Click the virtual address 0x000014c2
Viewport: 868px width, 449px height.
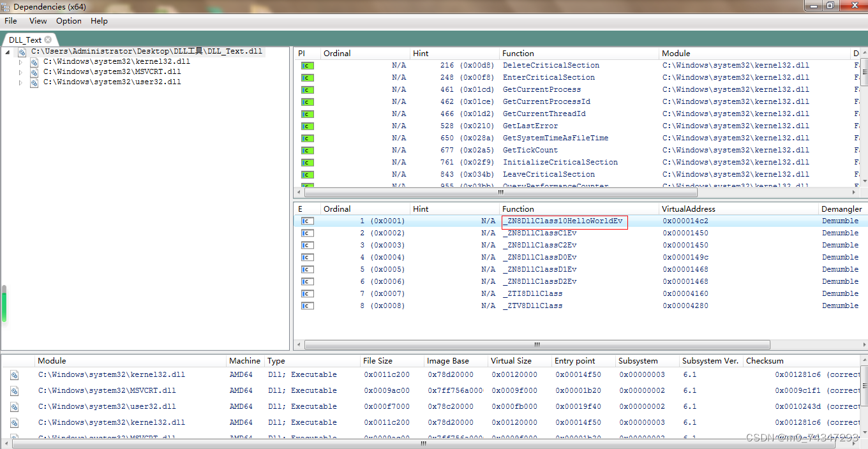[685, 221]
